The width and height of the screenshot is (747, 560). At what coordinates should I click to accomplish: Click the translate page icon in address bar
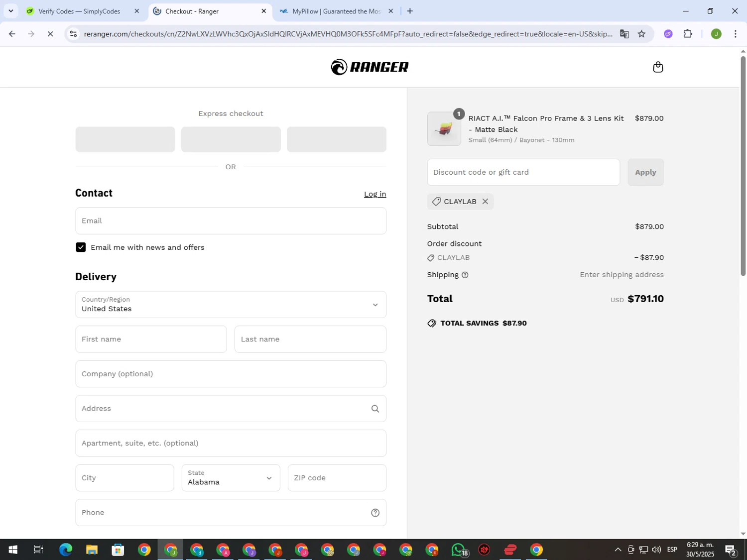point(624,34)
